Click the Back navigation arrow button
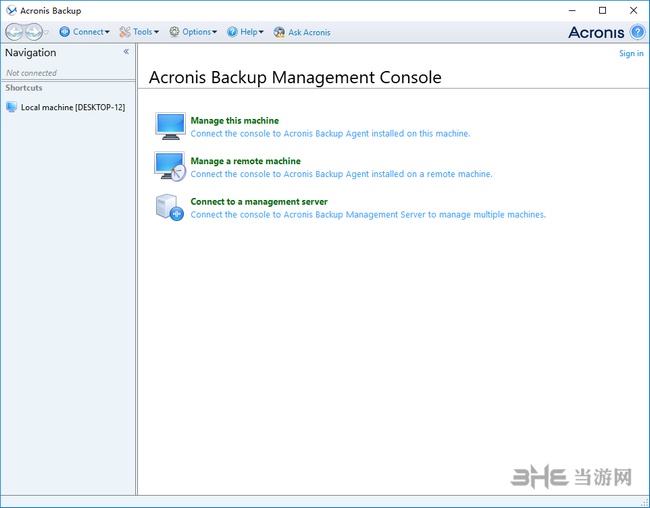 pyautogui.click(x=15, y=32)
